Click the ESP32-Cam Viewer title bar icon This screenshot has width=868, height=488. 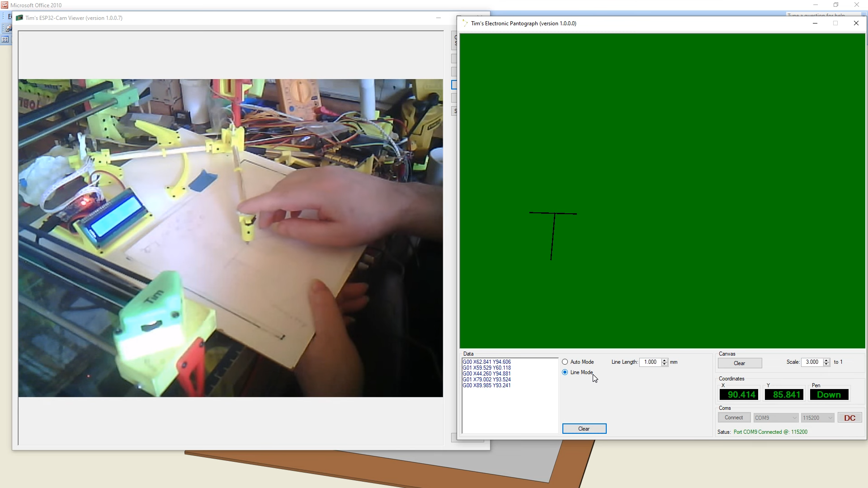tap(19, 18)
